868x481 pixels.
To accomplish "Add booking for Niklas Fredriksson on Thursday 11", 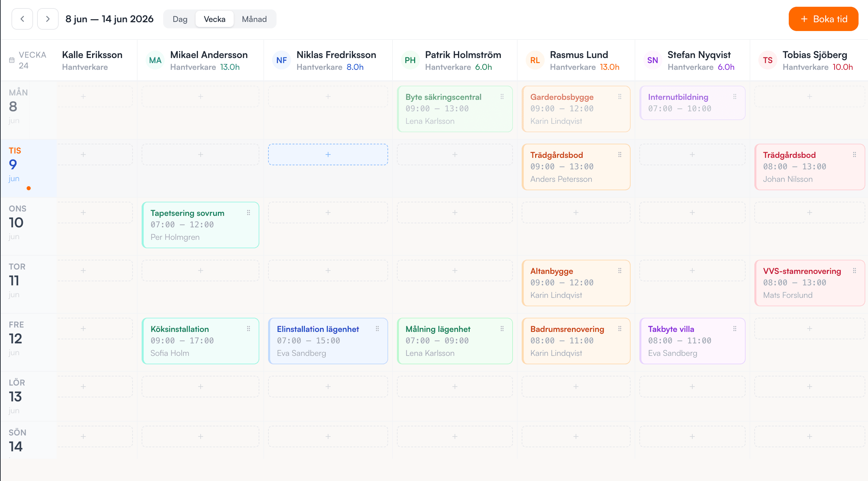I will click(x=328, y=271).
